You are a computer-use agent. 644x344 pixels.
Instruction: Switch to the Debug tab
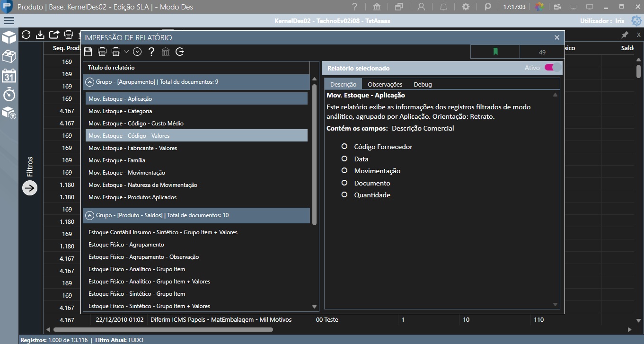(423, 84)
